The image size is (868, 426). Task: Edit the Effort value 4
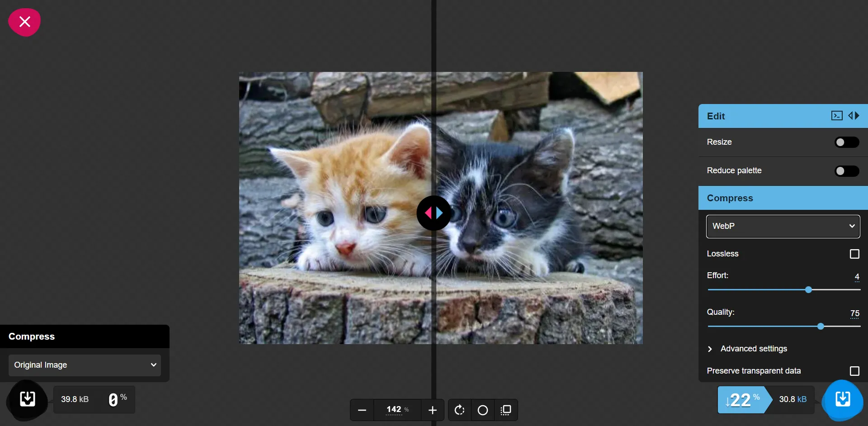pyautogui.click(x=857, y=277)
